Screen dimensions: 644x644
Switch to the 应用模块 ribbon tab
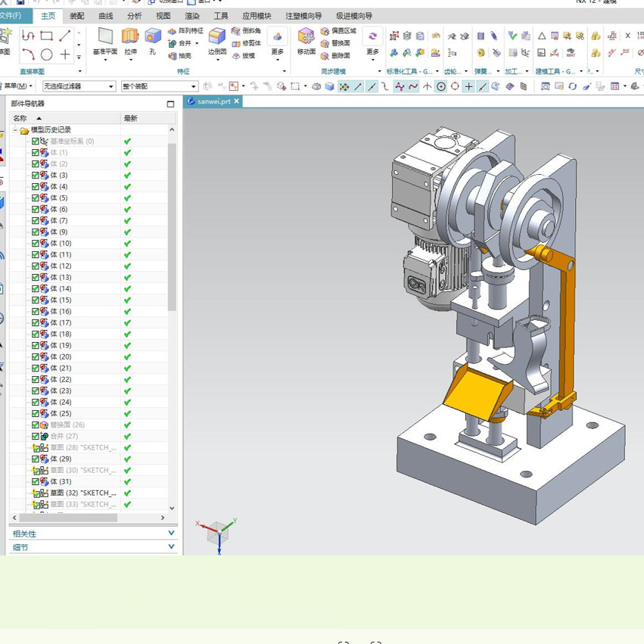[x=257, y=16]
